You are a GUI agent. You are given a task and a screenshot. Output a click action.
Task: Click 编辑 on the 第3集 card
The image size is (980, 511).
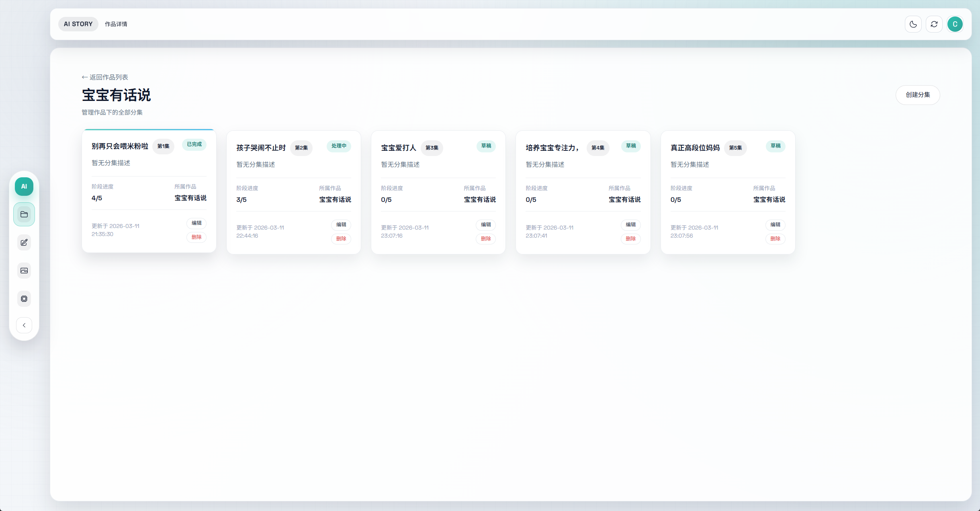tap(486, 225)
